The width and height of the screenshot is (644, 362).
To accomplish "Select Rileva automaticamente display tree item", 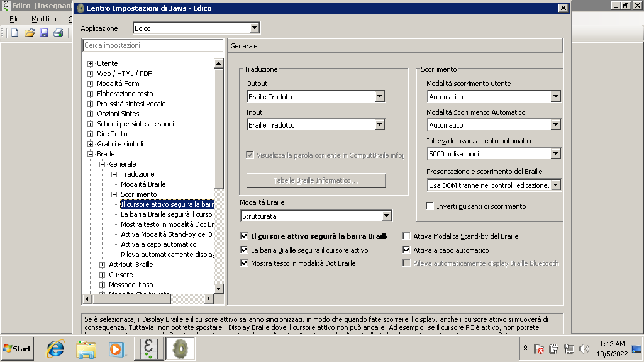I will click(x=167, y=255).
